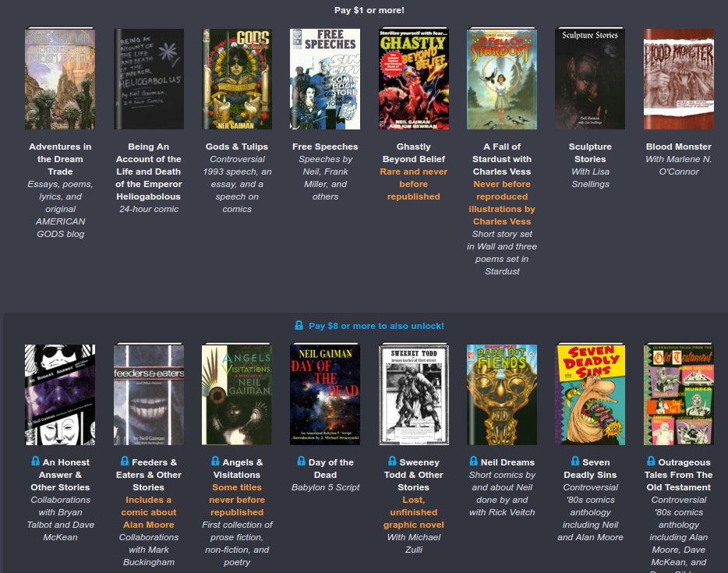Click lock icon beside An Honest Answer

tap(35, 461)
